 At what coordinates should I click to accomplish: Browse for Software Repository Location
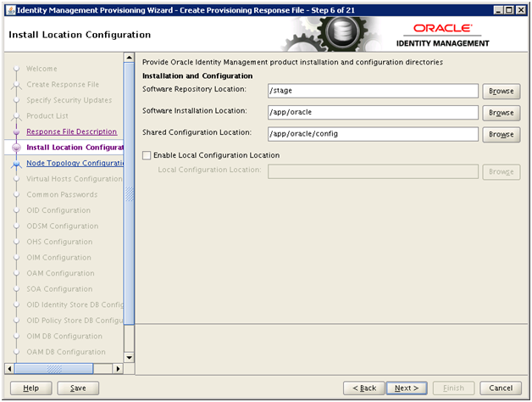[502, 91]
